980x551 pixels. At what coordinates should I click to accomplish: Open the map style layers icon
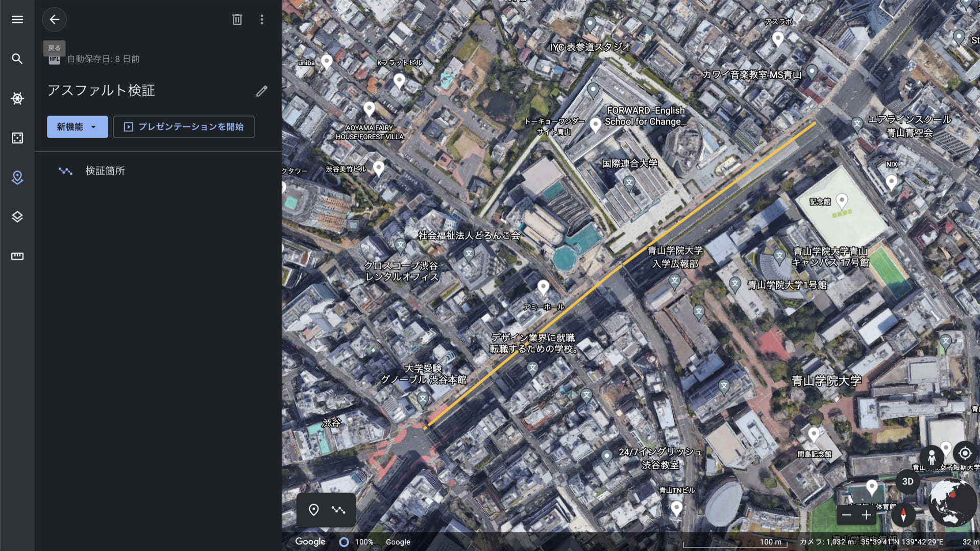coord(17,217)
